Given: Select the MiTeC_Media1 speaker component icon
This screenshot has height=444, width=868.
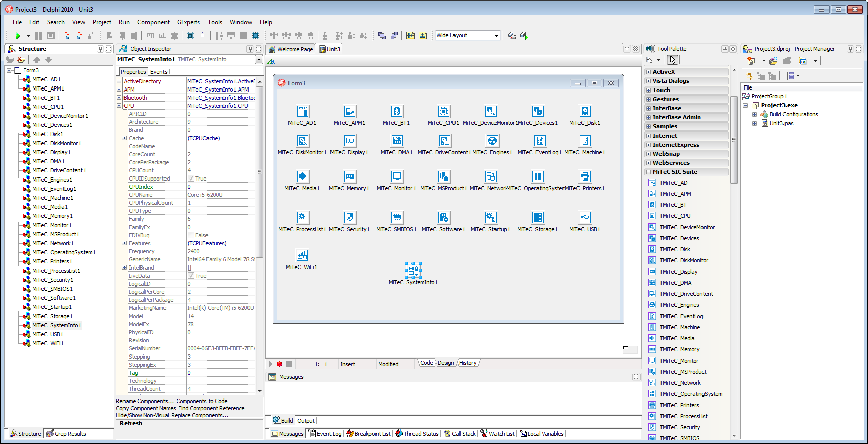Looking at the screenshot, I should 302,176.
